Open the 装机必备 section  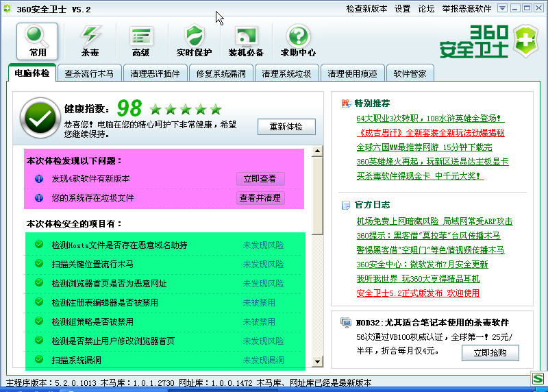246,41
